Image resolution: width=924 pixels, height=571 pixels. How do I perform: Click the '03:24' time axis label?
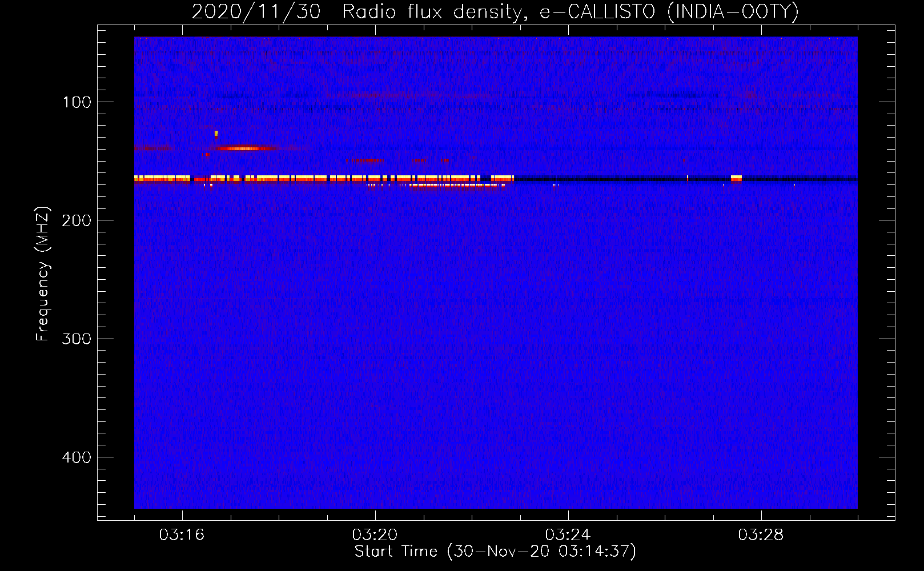click(x=568, y=535)
